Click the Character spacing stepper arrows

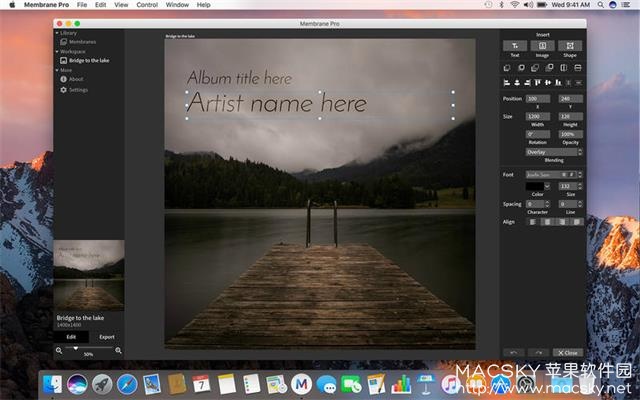(547, 204)
